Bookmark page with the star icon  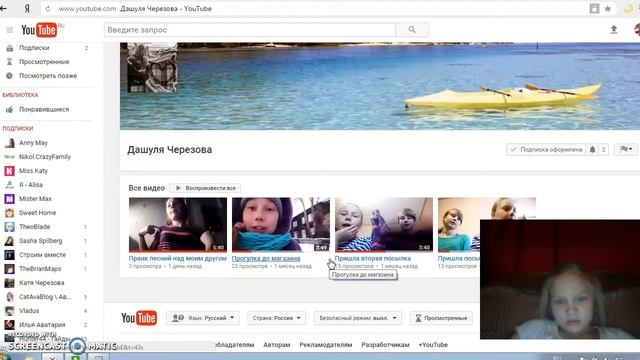point(608,9)
